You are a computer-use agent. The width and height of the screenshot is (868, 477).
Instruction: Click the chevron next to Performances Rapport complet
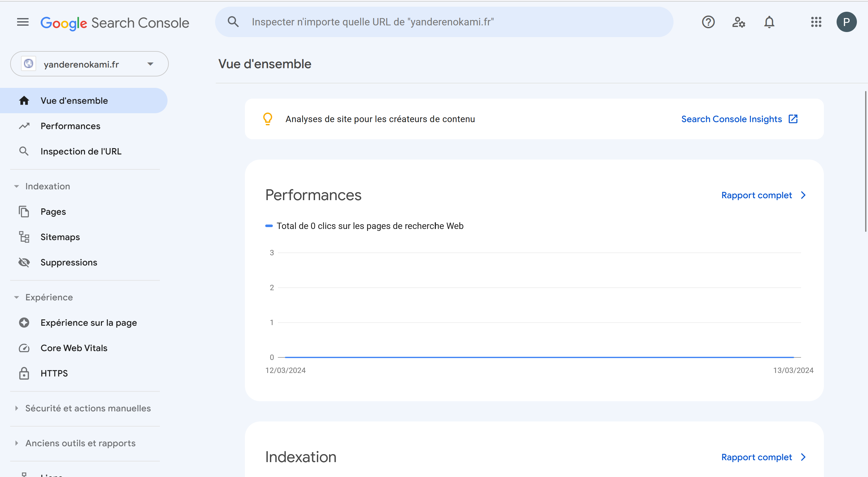point(803,195)
